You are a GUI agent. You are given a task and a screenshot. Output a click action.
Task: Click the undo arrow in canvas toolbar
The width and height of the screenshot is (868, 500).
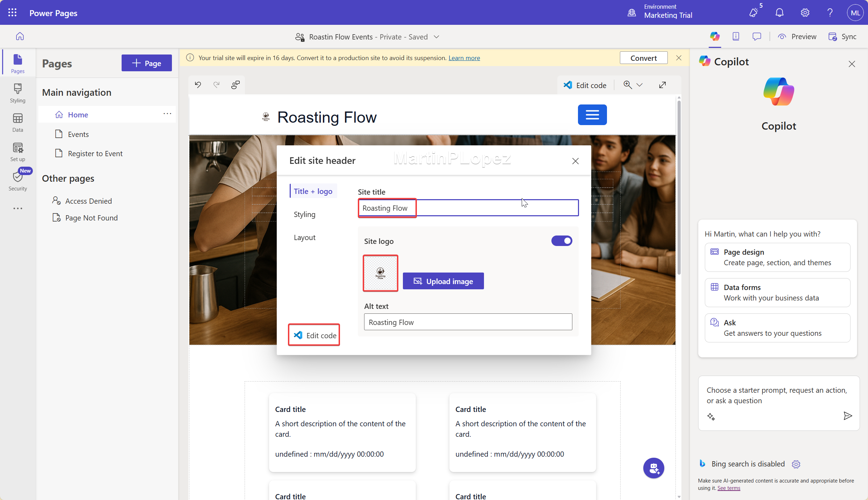point(198,85)
